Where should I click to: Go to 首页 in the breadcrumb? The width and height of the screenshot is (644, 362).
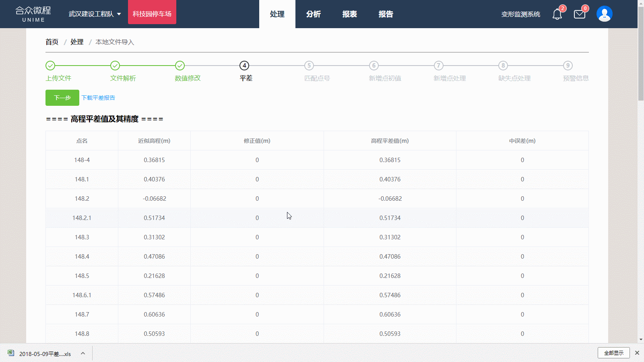[52, 42]
